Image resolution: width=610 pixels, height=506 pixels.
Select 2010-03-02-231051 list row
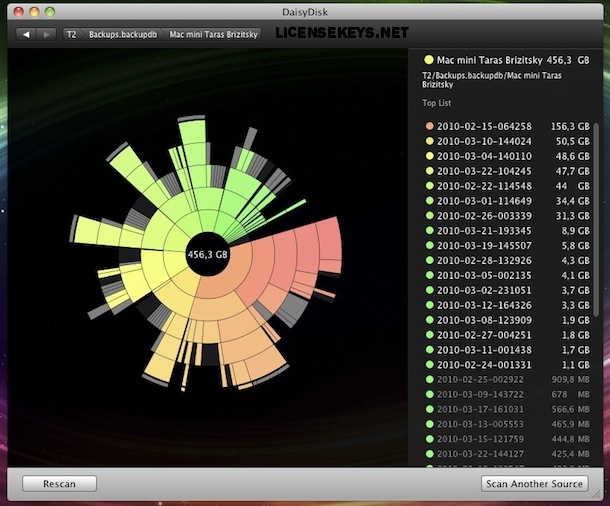click(507, 290)
